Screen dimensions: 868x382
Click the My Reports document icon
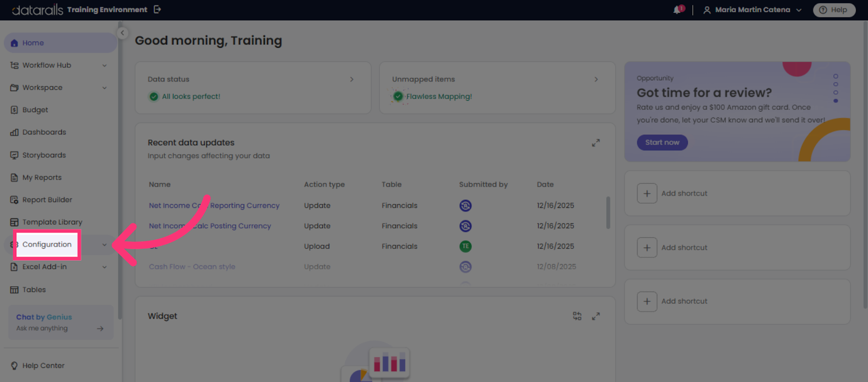[14, 177]
